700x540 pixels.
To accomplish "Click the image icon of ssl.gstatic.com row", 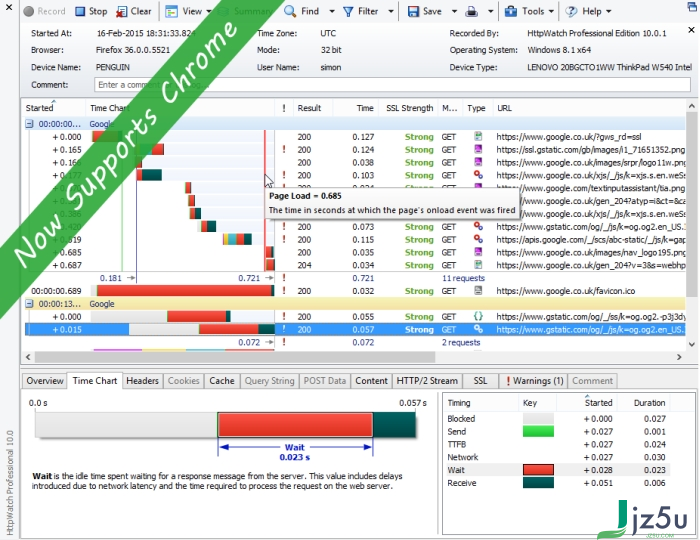I will tap(478, 149).
